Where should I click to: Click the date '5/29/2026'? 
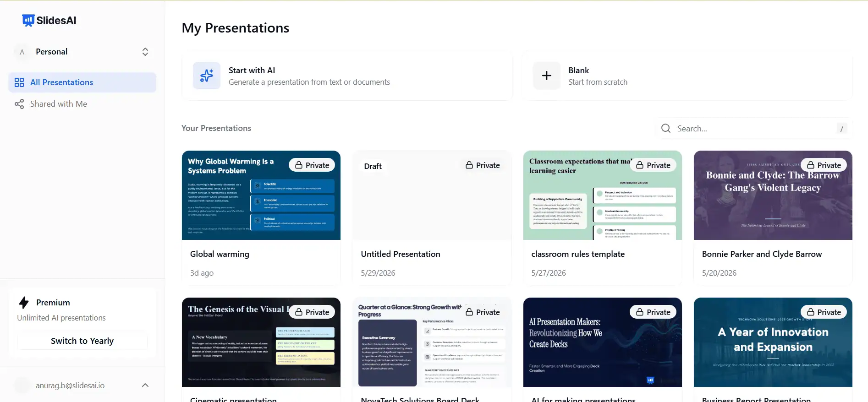click(x=378, y=273)
